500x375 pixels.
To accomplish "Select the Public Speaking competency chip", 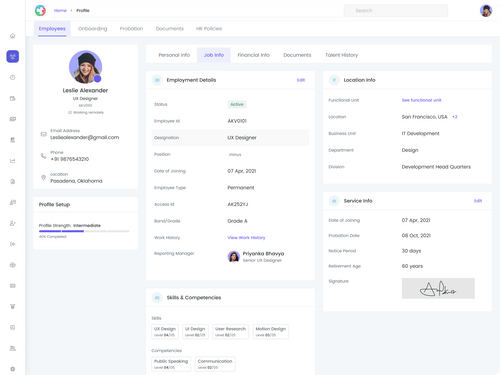I will click(x=171, y=364).
